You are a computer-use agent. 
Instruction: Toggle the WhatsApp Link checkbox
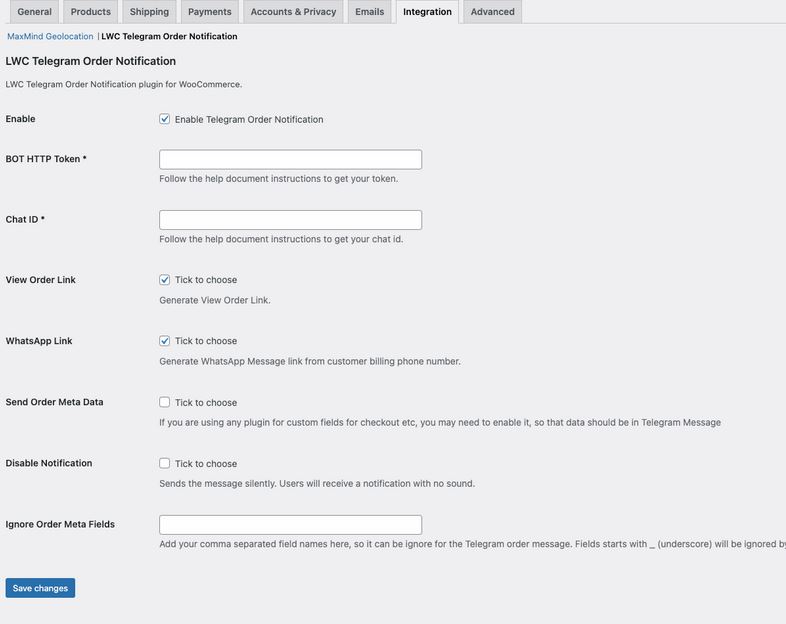(x=164, y=341)
